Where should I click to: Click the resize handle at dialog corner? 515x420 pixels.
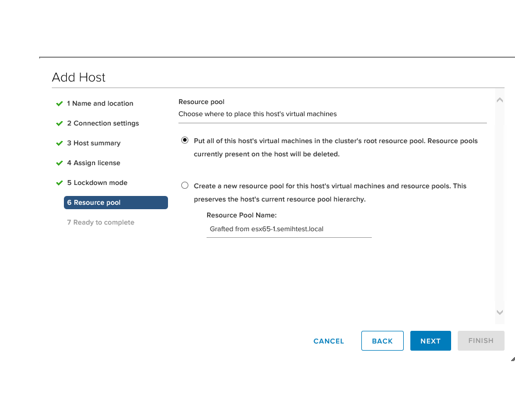[x=512, y=359]
